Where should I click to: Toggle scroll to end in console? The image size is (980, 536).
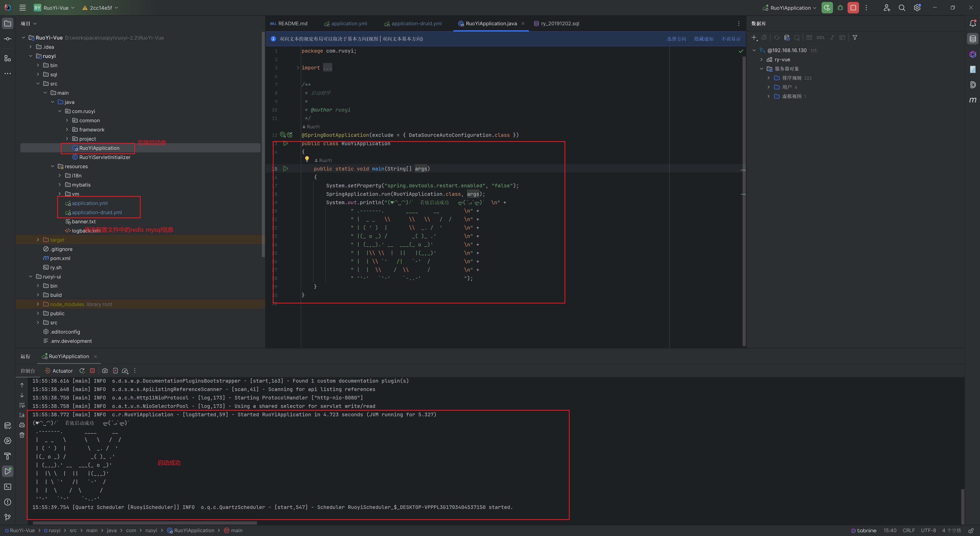click(x=22, y=415)
